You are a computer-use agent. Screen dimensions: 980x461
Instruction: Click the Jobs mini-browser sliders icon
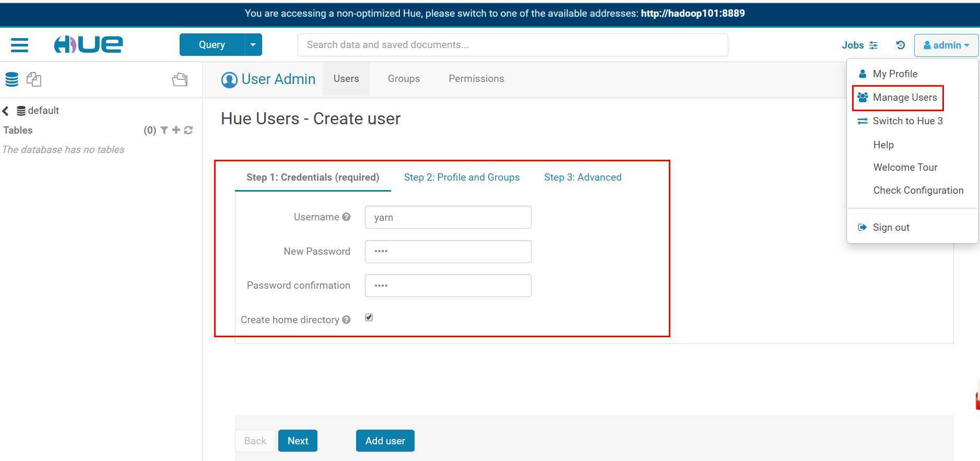873,45
